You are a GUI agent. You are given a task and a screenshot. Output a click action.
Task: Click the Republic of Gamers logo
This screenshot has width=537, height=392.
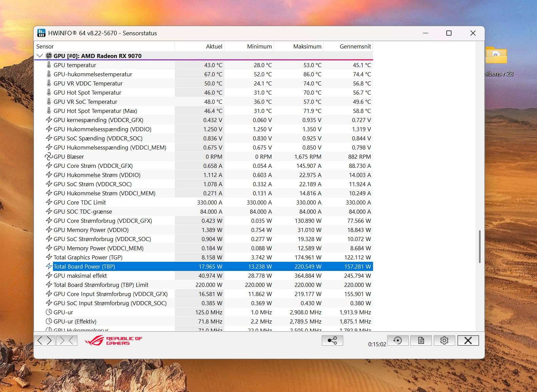tap(114, 340)
